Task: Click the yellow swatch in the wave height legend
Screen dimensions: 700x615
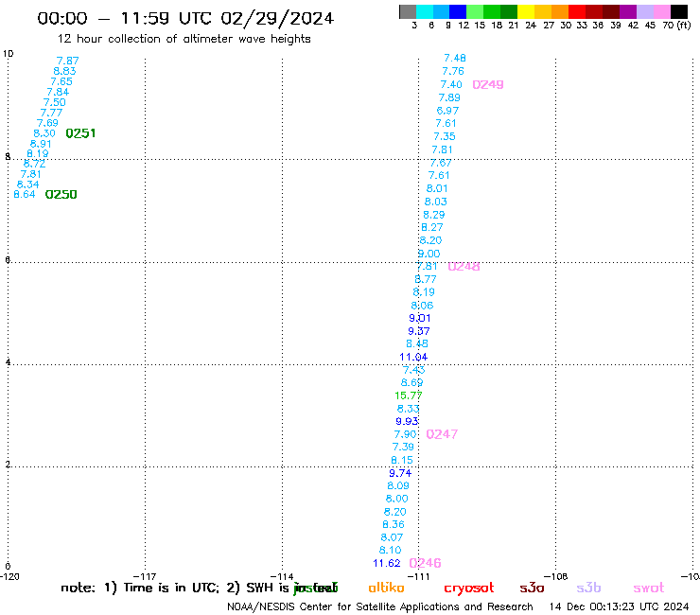Action: click(526, 12)
